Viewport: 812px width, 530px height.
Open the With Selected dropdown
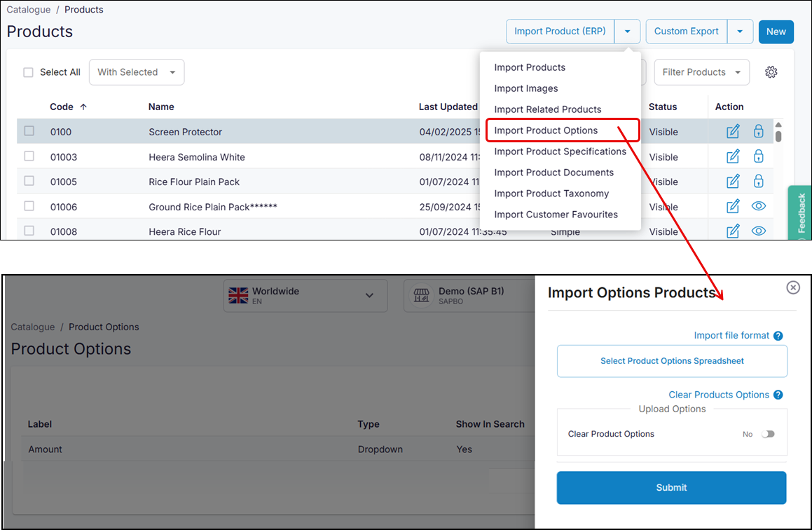[x=136, y=72]
